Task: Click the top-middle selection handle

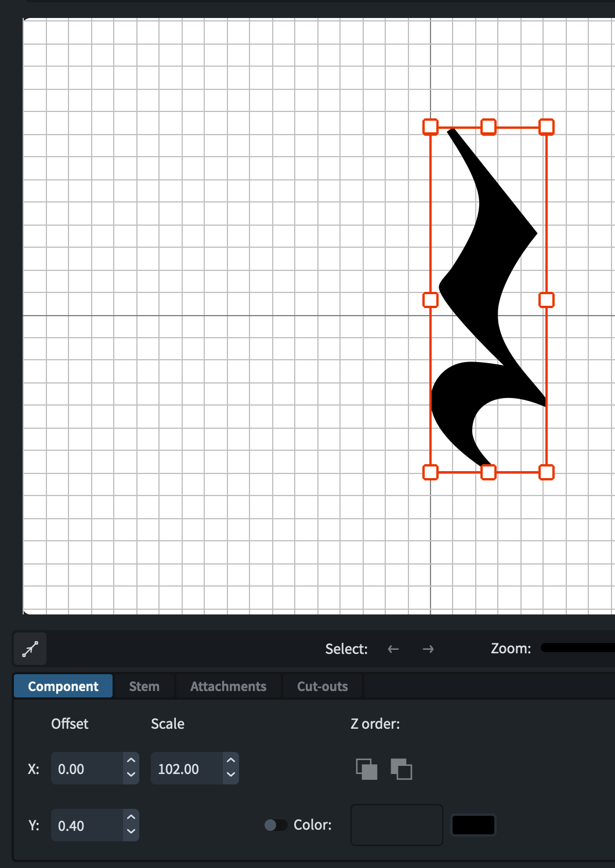Action: (x=489, y=127)
